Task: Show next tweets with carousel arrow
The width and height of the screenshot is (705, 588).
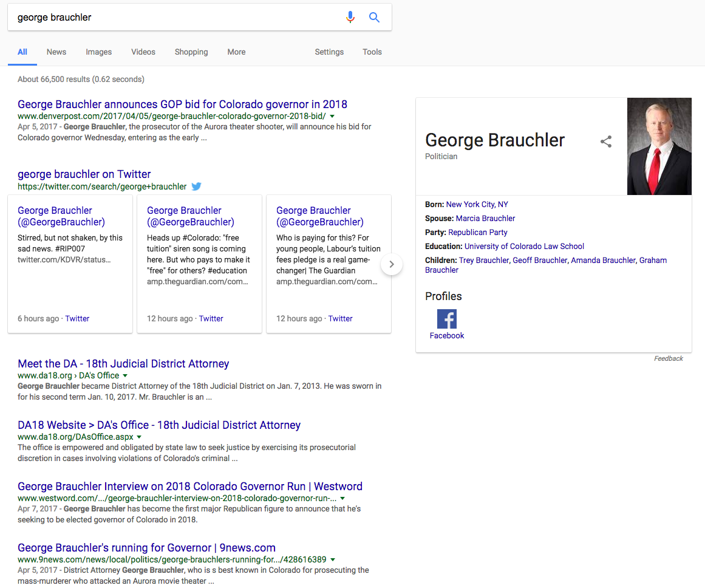Action: coord(392,264)
